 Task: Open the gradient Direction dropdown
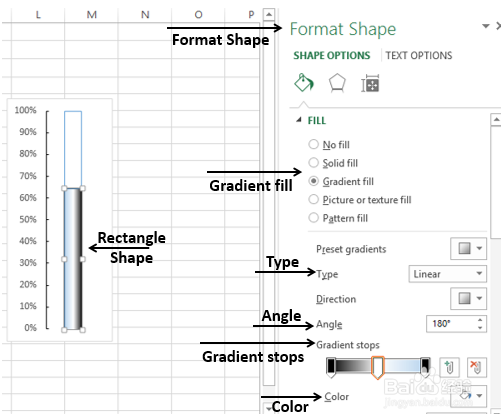[x=468, y=298]
